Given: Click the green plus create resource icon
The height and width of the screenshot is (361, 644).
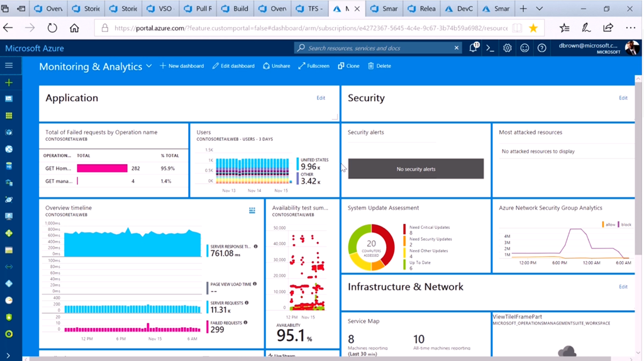Looking at the screenshot, I should pyautogui.click(x=9, y=82).
